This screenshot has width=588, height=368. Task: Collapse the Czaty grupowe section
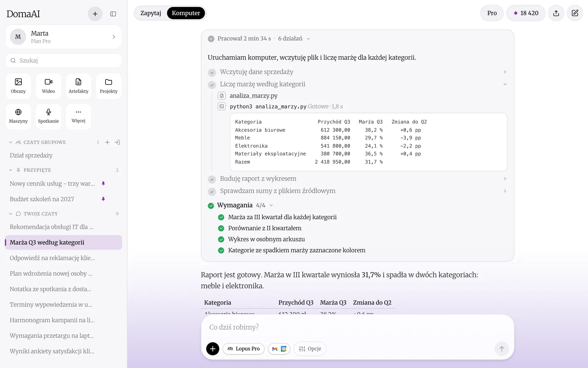point(11,142)
